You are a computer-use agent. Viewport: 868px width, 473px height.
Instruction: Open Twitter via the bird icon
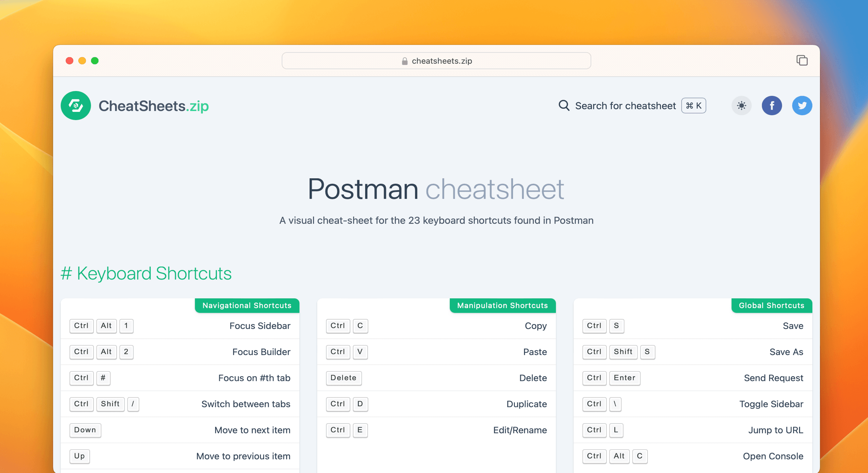click(802, 106)
